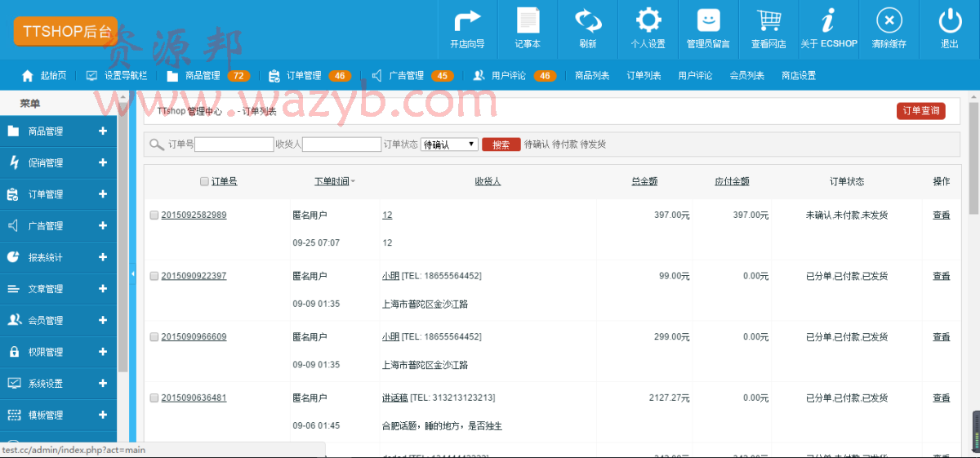Click the 刷新 refresh icon
Screen dimensions: 980x458
point(588,20)
